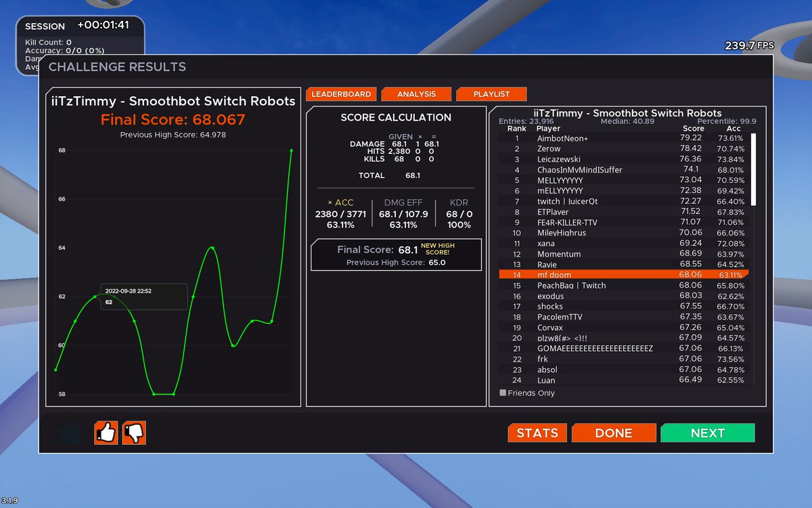Screen dimensions: 812x508
Task: Select leaderboard row exodus
Action: coord(625,296)
